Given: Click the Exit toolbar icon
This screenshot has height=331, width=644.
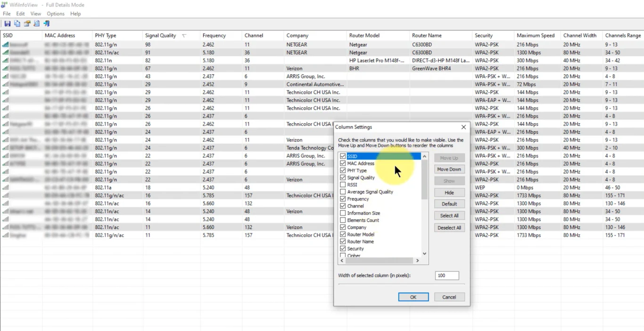Looking at the screenshot, I should [47, 24].
